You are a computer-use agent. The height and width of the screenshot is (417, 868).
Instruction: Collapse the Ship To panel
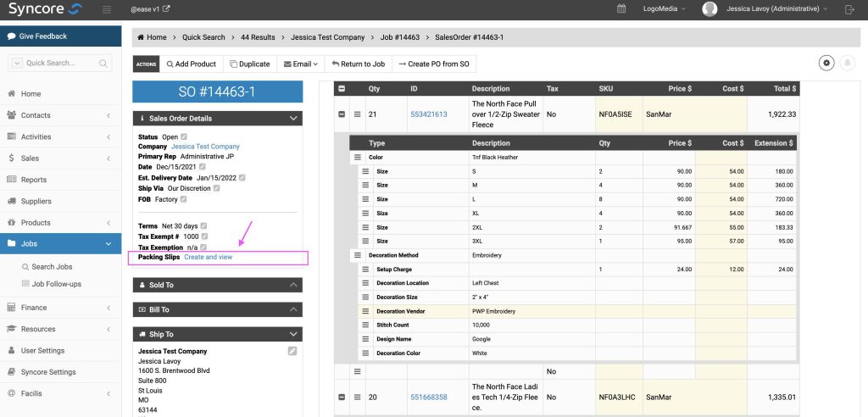coord(293,335)
